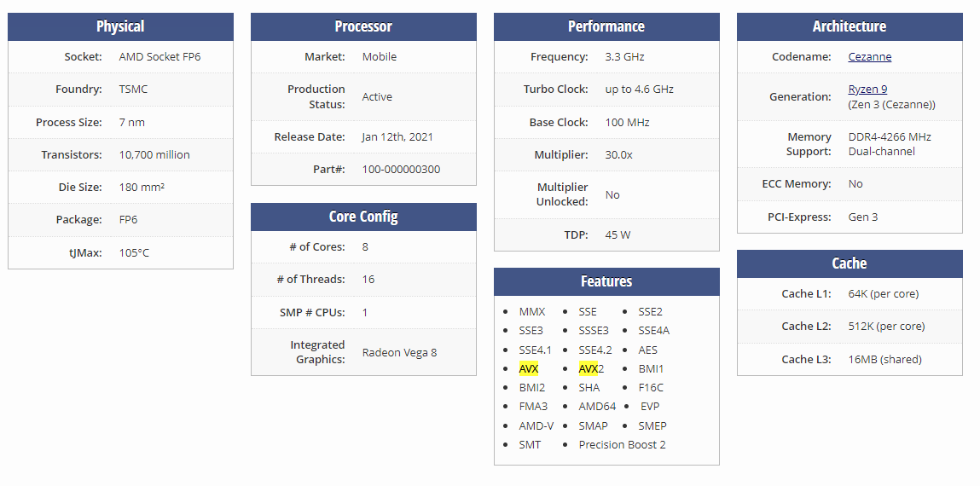
Task: Click the Performance section header
Action: pos(606,26)
